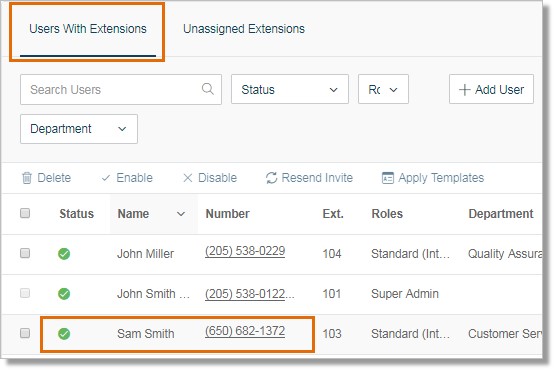Click John Smith's green status icon
This screenshot has width=554, height=370.
click(64, 293)
